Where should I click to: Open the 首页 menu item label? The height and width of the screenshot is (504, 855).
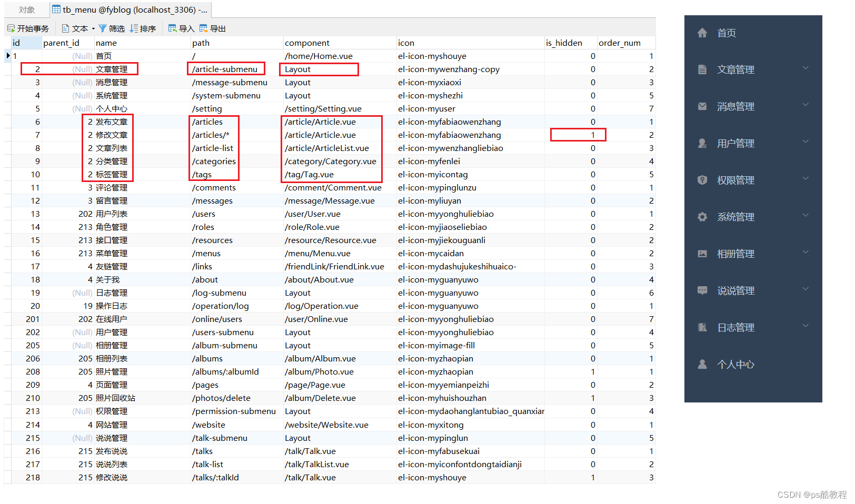point(727,33)
